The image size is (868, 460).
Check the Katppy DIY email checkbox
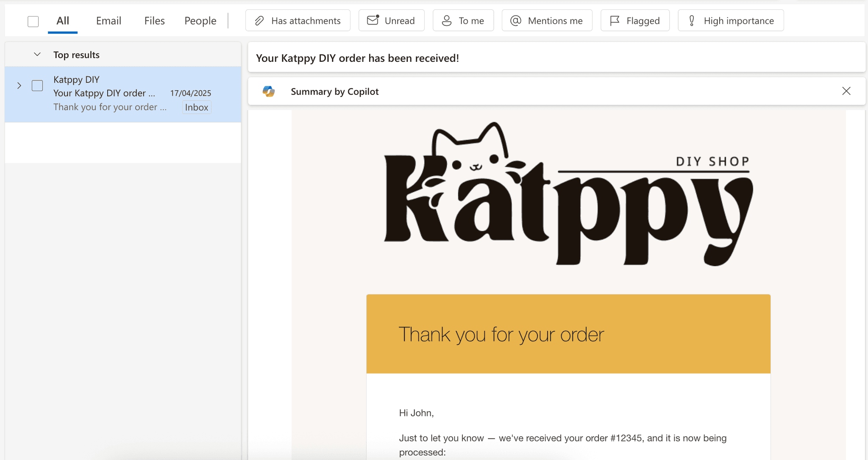pos(37,85)
